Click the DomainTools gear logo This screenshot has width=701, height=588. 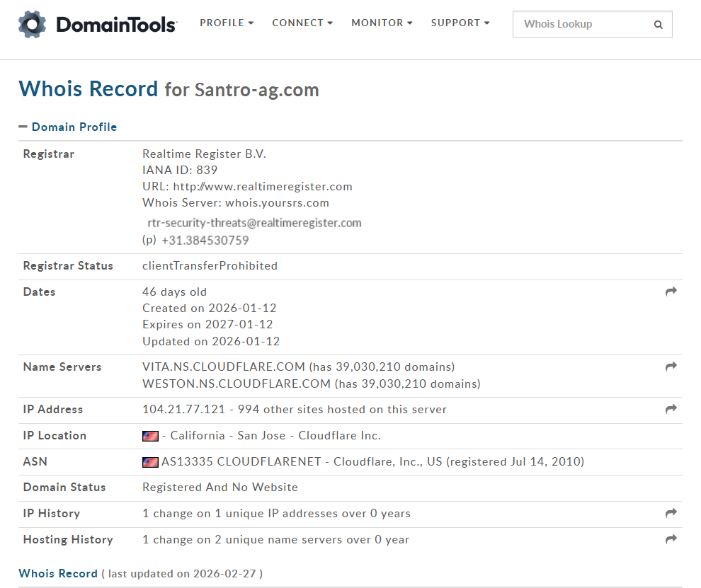point(33,24)
